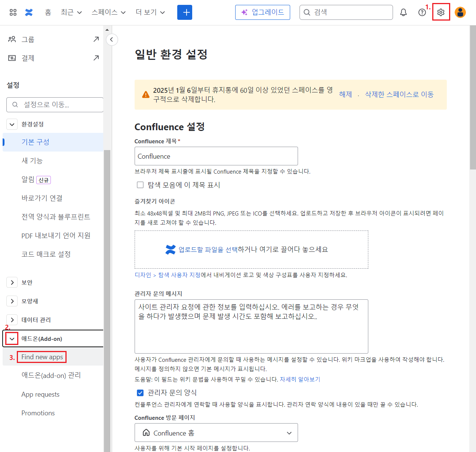Check 탐색 모음에 이 제목 표시 checkbox

pyautogui.click(x=140, y=185)
